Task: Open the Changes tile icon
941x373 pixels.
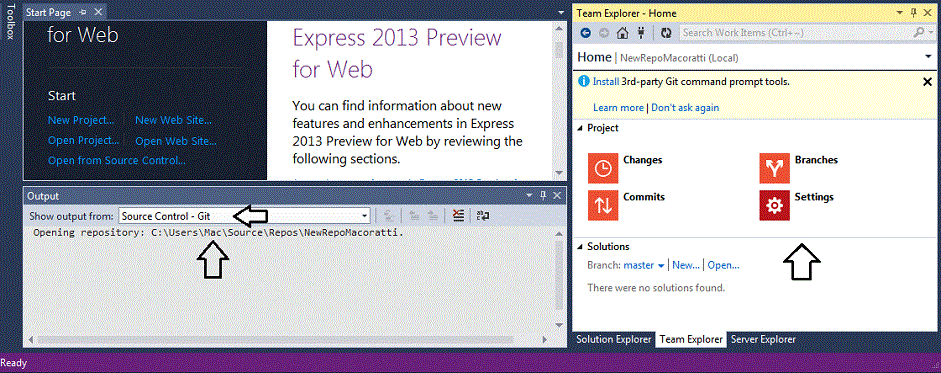Action: (x=603, y=169)
